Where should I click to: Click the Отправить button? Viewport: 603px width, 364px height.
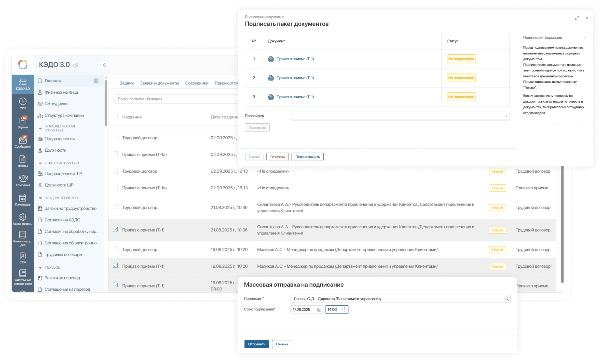pyautogui.click(x=256, y=344)
